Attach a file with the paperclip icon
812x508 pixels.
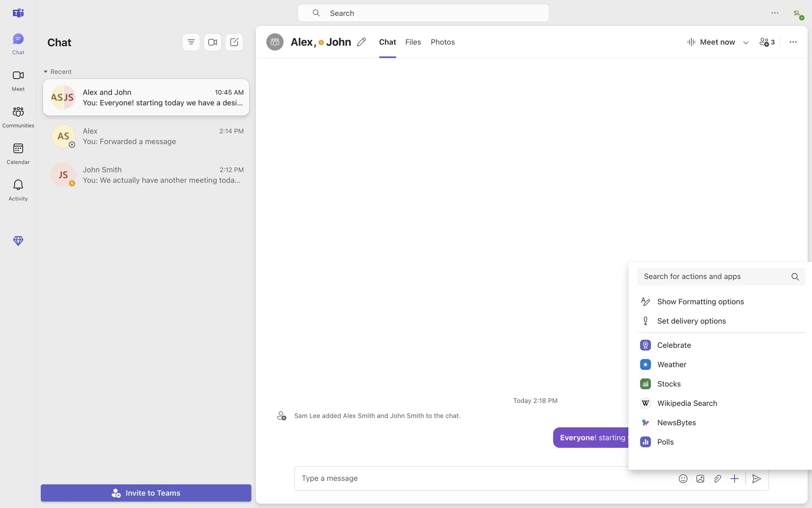click(717, 479)
